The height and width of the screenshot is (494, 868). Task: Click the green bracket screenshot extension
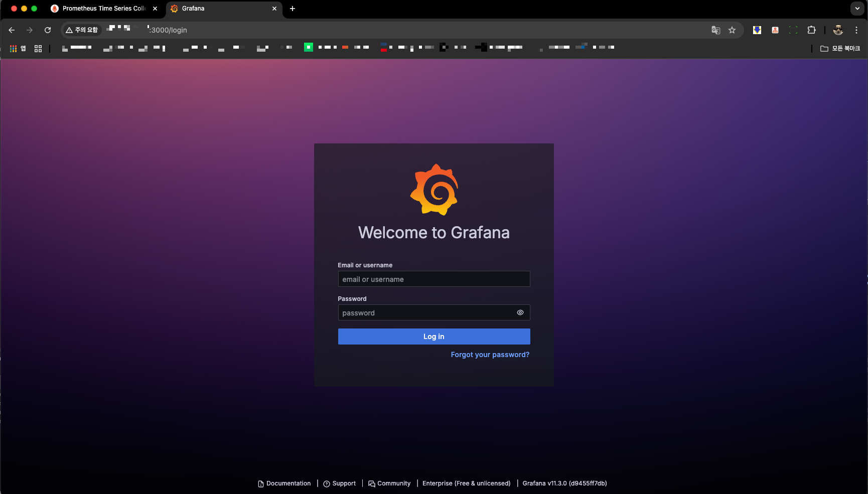793,30
